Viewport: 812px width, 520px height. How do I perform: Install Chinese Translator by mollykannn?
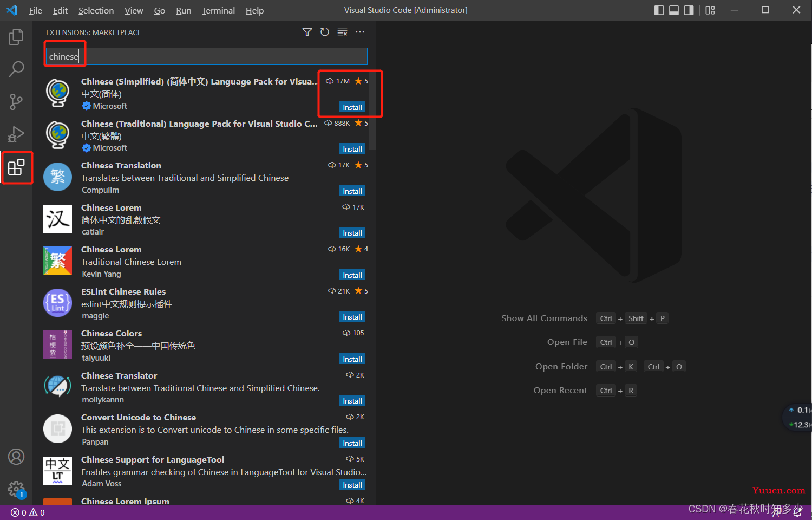[352, 401]
